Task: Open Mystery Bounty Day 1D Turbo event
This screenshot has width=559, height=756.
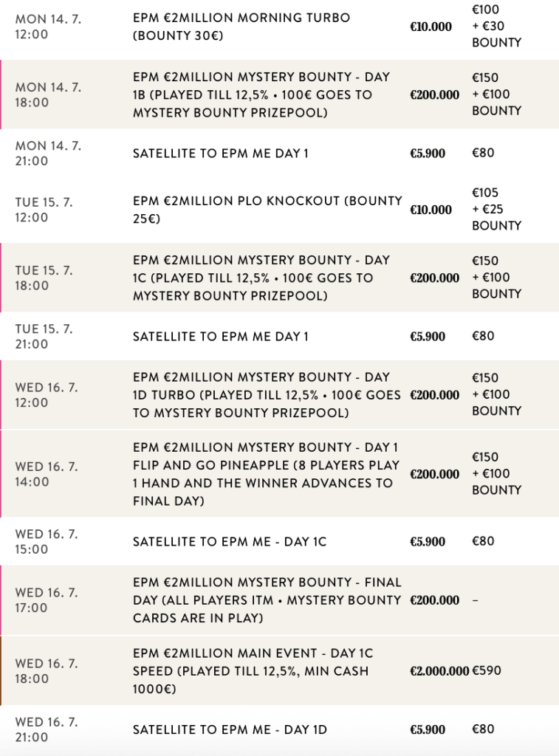Action: click(266, 395)
